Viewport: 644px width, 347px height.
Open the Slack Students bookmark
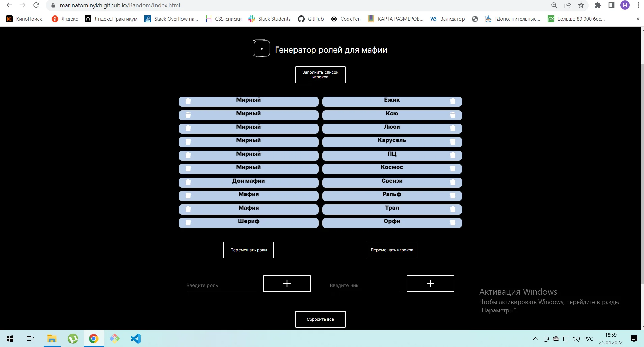point(270,19)
